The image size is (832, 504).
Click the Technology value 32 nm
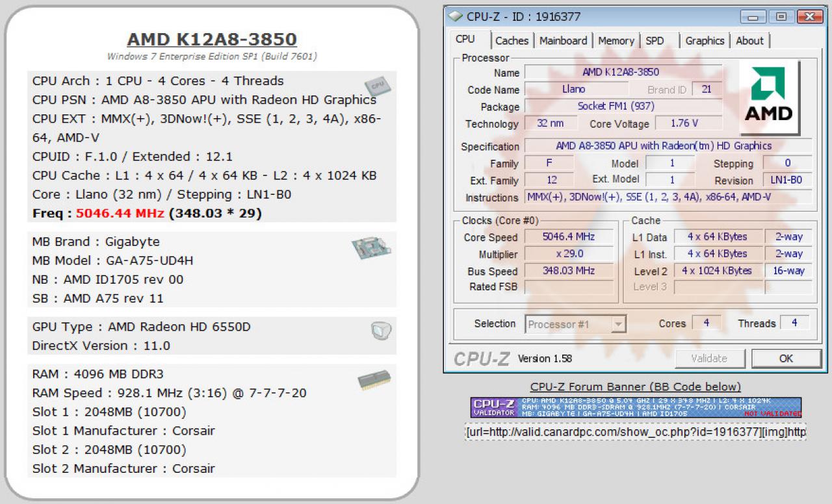pos(551,123)
